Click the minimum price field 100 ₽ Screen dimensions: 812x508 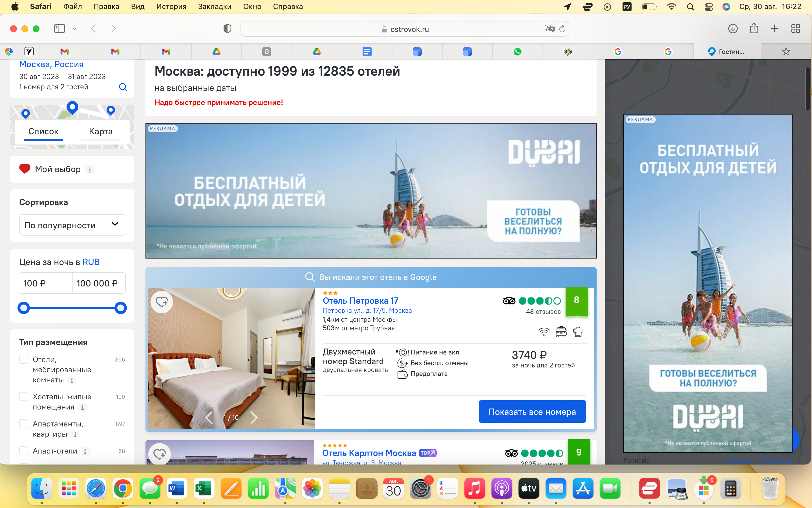(x=45, y=283)
